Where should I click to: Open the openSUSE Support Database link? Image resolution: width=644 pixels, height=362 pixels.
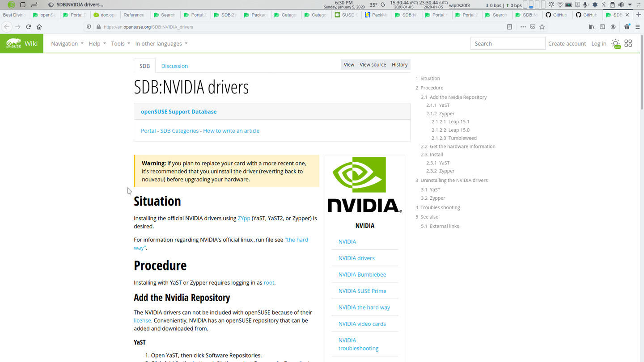click(x=178, y=112)
